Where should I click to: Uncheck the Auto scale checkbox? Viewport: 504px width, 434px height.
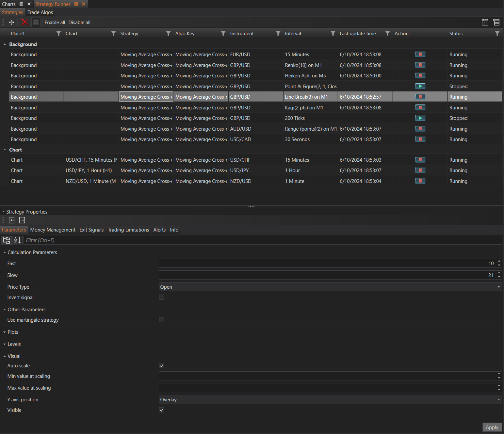[162, 366]
